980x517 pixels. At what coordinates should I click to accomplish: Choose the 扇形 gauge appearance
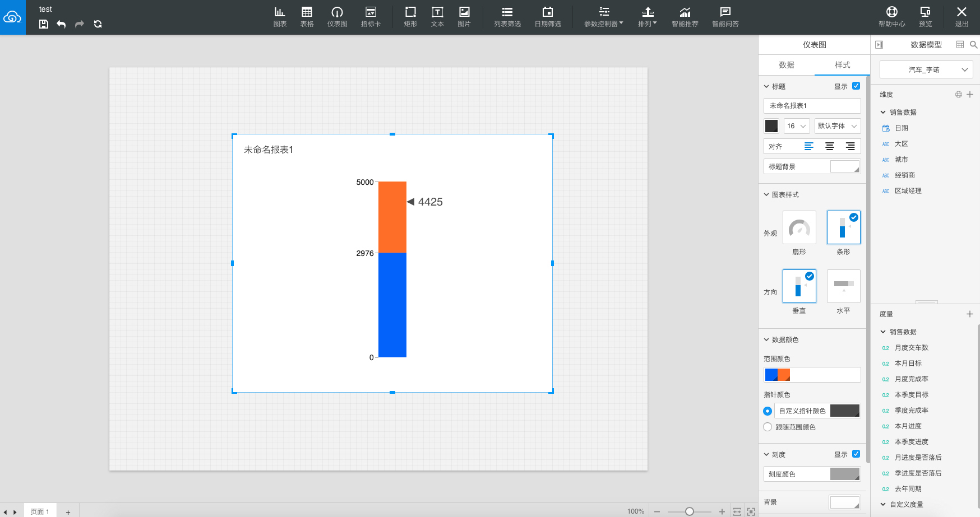[799, 227]
